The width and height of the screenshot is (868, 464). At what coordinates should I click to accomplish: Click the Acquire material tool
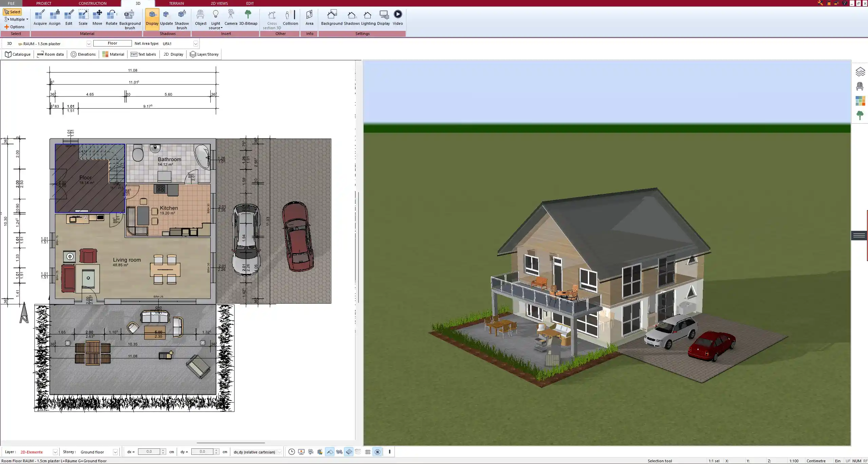click(40, 18)
